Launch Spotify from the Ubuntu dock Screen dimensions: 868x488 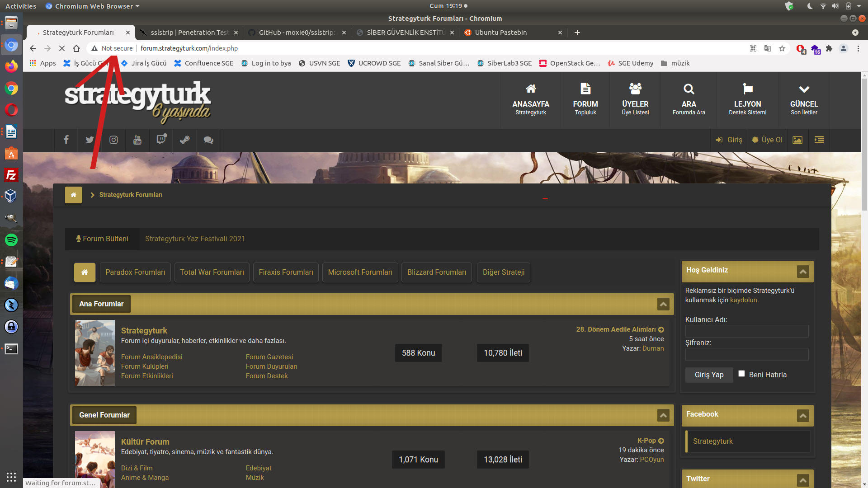[x=11, y=240]
